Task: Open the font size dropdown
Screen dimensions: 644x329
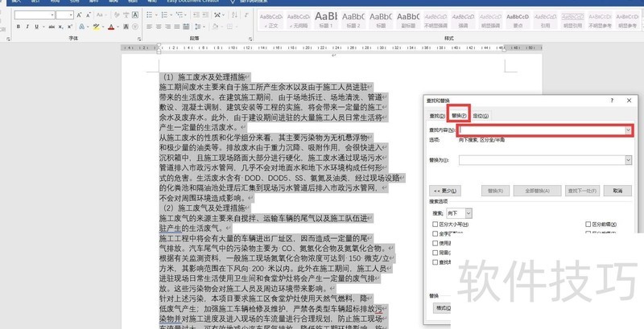Action: point(71,15)
